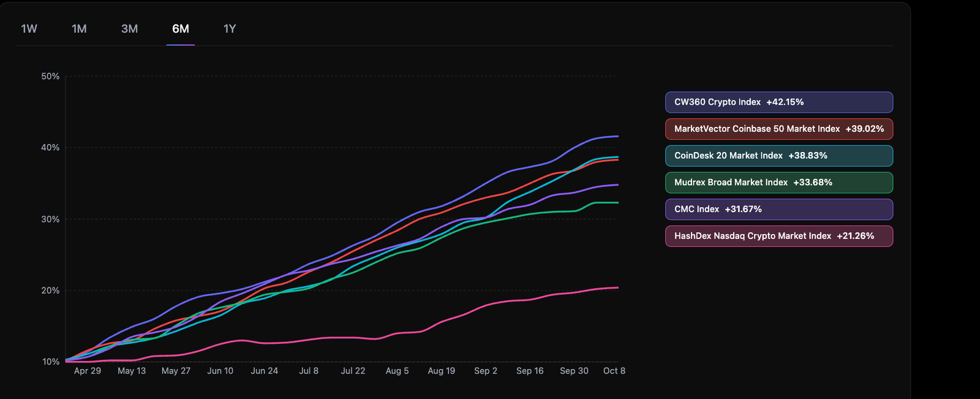Open the 3M time range view
The height and width of the screenshot is (399, 980).
pyautogui.click(x=129, y=29)
